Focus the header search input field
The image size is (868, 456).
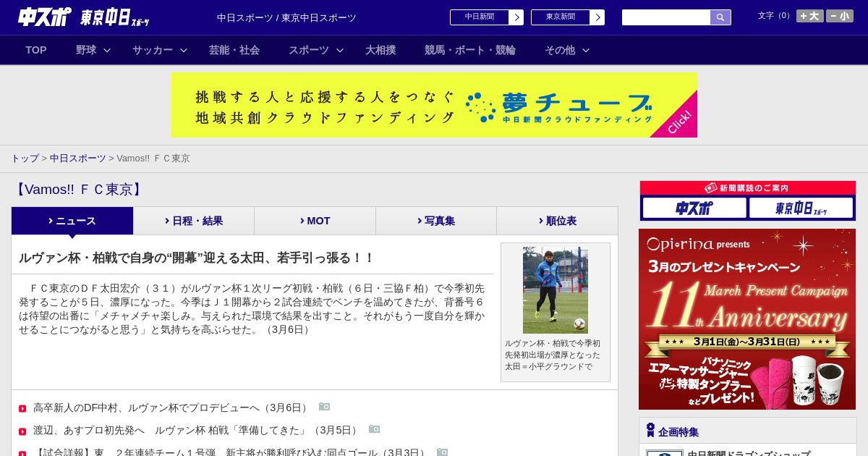[666, 17]
